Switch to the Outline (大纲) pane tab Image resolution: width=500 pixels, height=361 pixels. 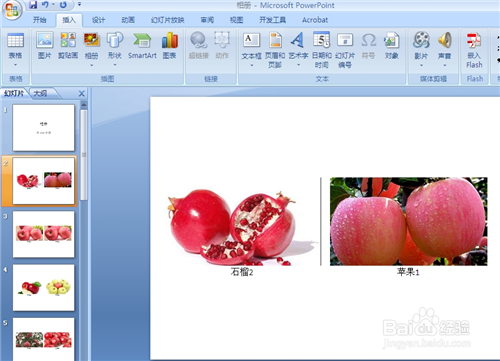click(41, 94)
